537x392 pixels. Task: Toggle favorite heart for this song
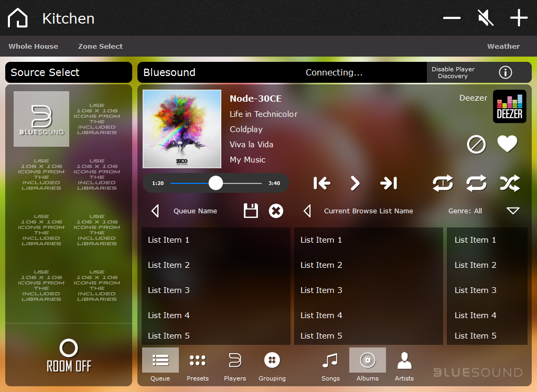point(507,144)
